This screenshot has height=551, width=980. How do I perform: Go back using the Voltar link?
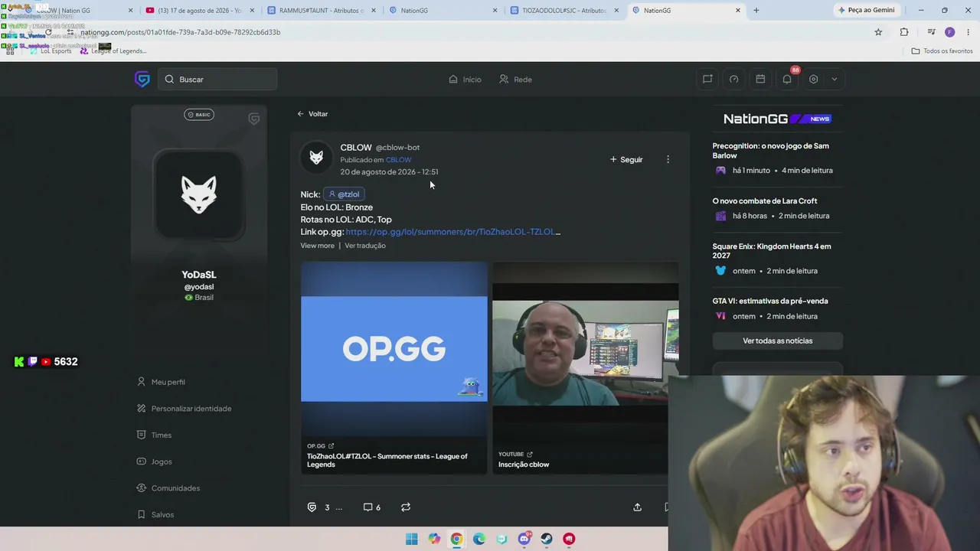tap(312, 114)
